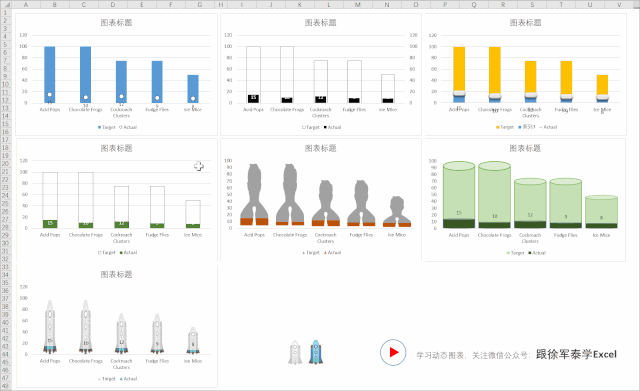640x391 pixels.
Task: Select Actual legend entry in rocket chart
Action: click(128, 379)
